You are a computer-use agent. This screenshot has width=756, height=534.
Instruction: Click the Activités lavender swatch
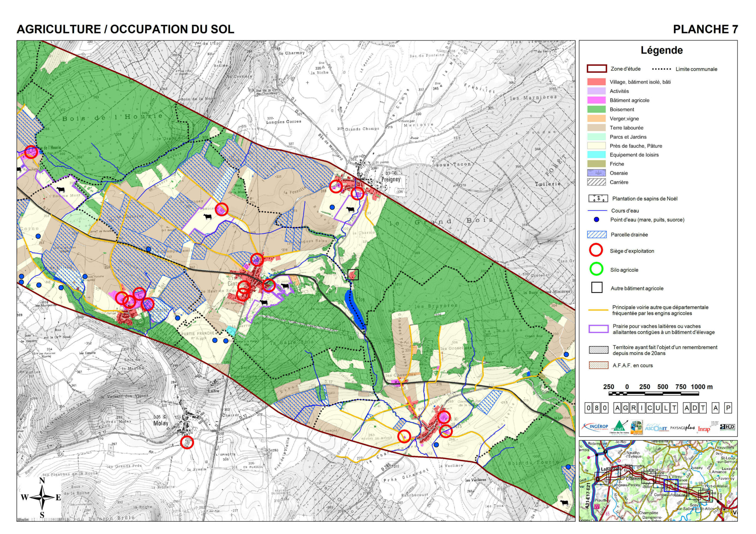point(596,91)
